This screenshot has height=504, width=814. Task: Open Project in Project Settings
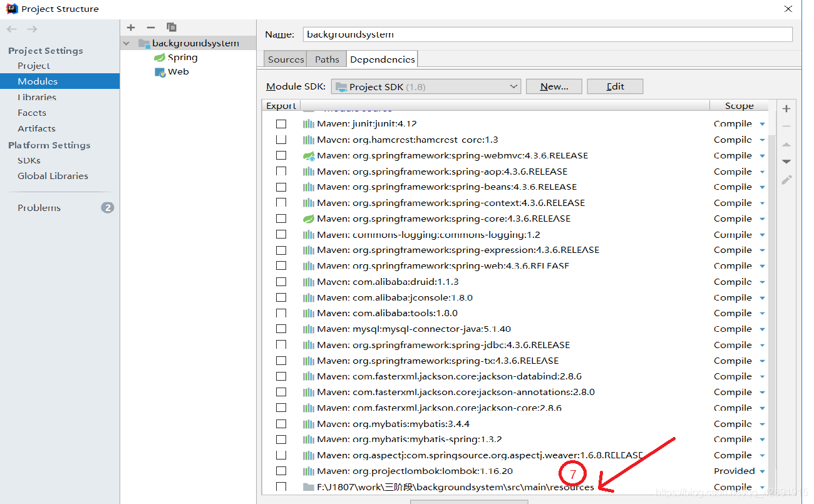click(34, 66)
